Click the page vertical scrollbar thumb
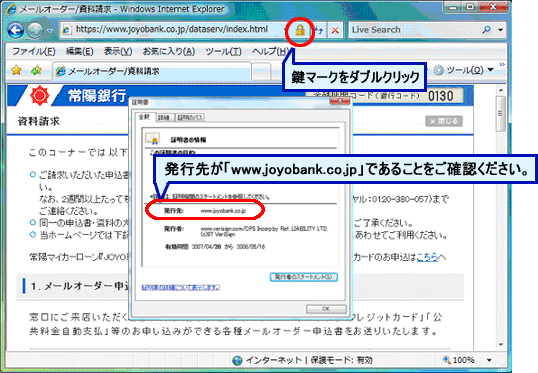The height and width of the screenshot is (373, 538). [501, 114]
